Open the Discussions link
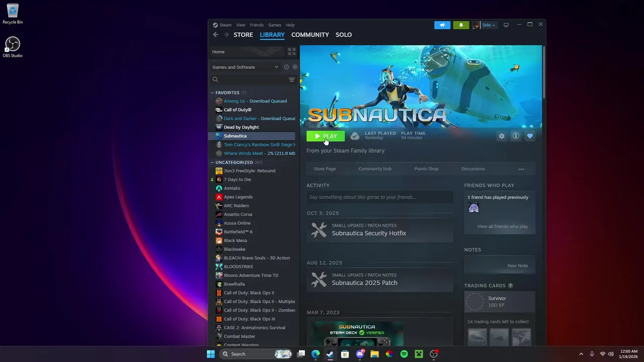Image resolution: width=644 pixels, height=362 pixels. point(473,169)
